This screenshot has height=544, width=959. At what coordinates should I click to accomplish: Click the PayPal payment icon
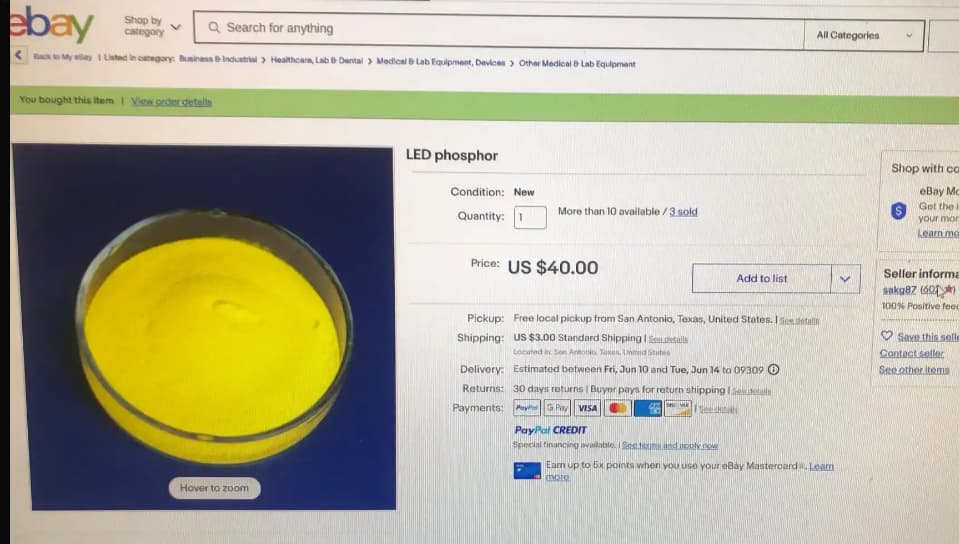tap(527, 408)
